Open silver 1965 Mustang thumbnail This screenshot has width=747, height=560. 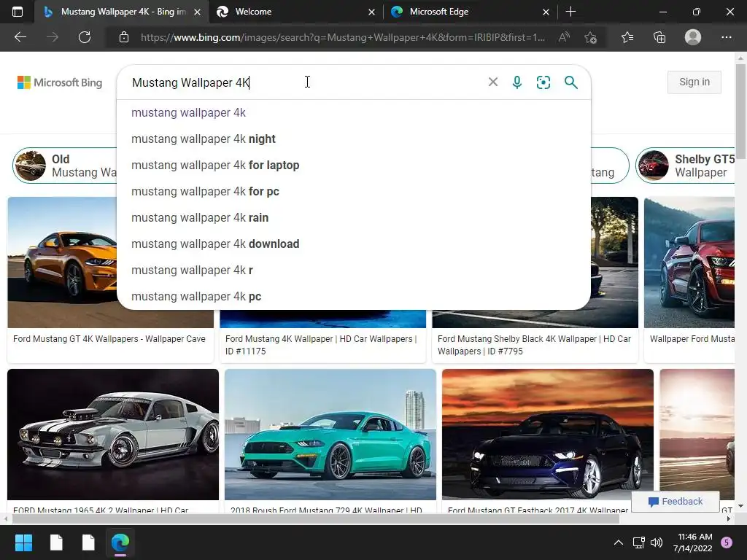(x=113, y=435)
